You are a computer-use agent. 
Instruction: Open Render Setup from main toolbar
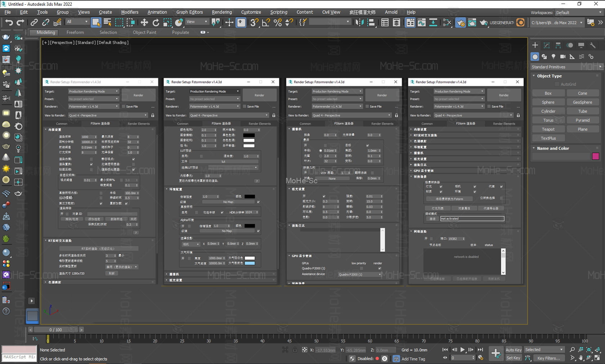click(x=461, y=23)
